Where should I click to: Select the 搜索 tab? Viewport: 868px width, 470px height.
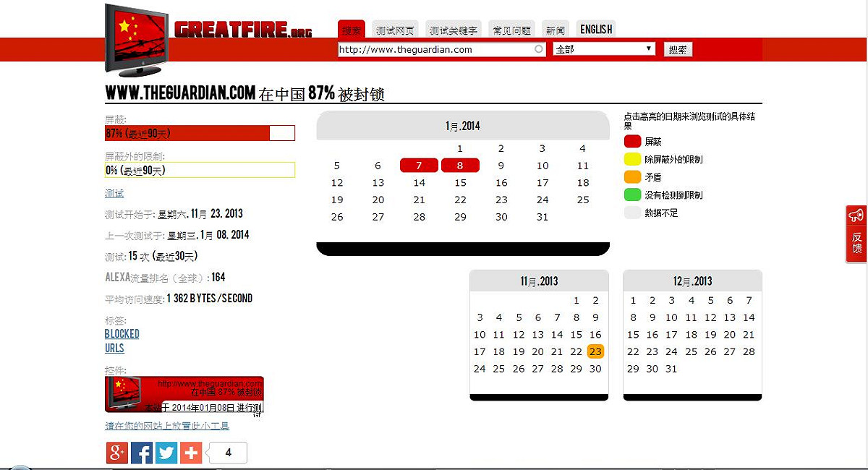click(352, 30)
